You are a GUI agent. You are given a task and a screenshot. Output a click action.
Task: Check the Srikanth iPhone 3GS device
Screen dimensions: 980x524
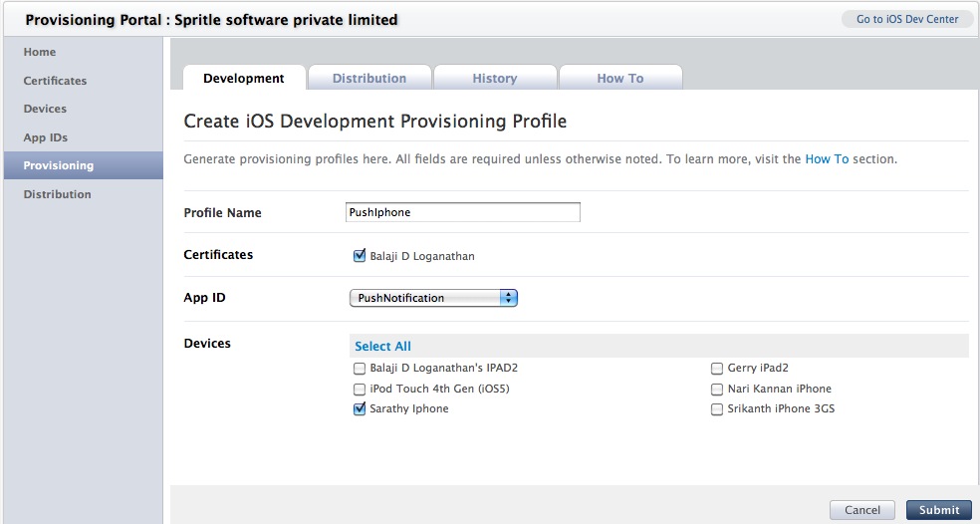pyautogui.click(x=717, y=409)
